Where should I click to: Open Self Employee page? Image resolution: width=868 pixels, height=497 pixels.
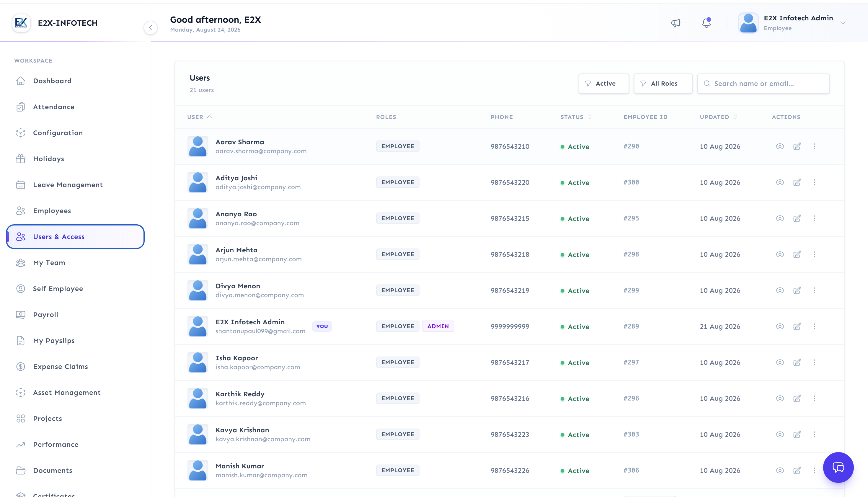75,288
